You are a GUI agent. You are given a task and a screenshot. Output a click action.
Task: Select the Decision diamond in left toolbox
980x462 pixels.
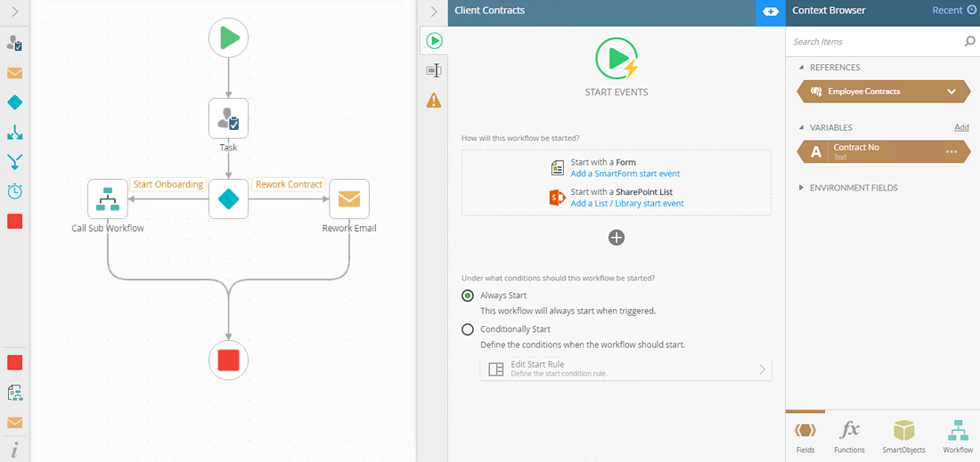[x=14, y=102]
